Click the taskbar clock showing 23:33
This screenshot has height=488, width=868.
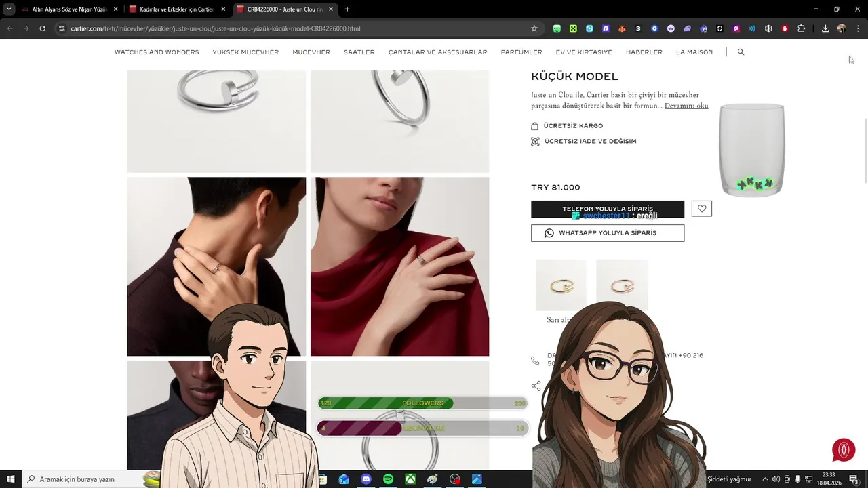click(x=829, y=479)
